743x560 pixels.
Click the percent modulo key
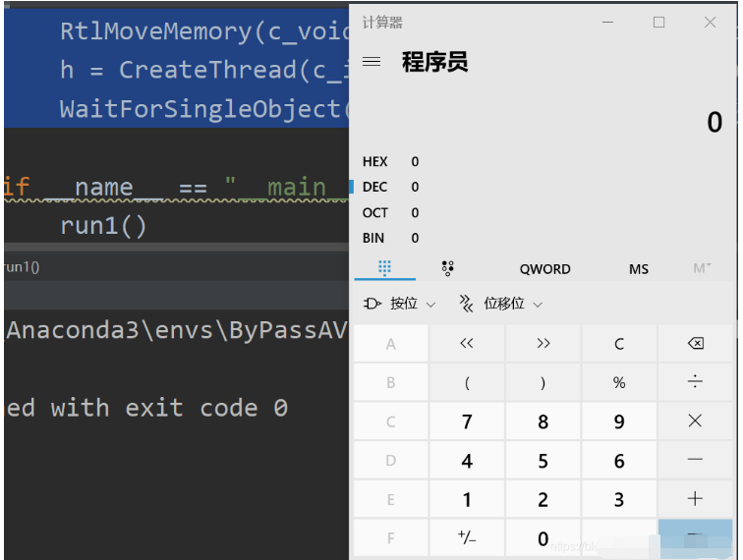coord(619,382)
